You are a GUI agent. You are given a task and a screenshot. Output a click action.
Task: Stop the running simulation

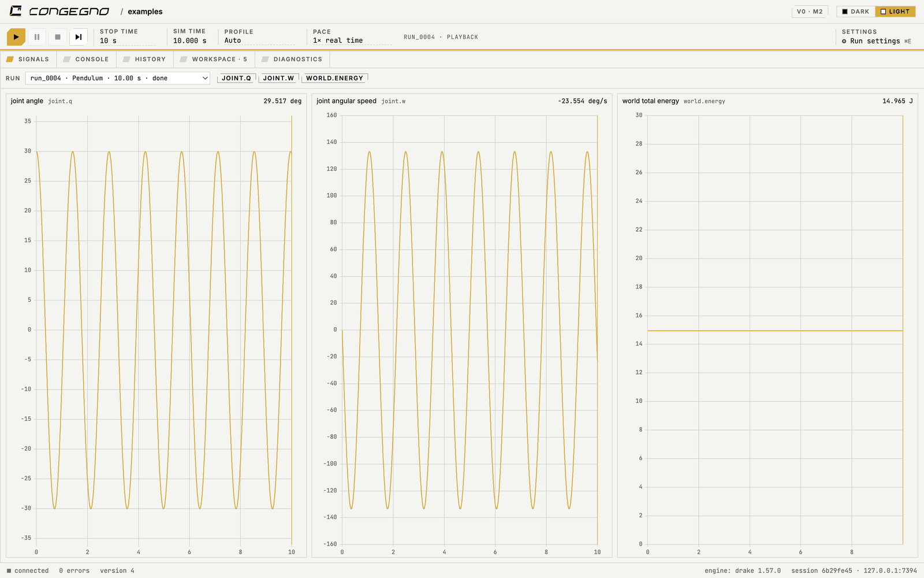click(58, 37)
